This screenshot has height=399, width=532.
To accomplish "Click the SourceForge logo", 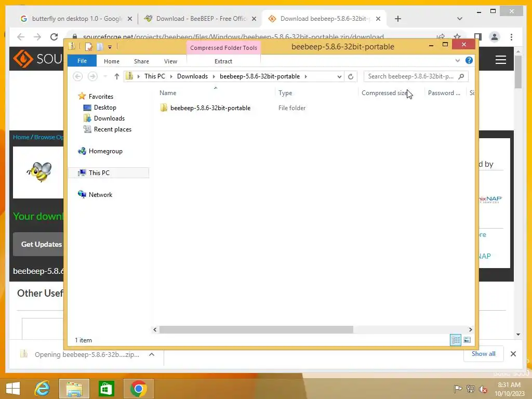I will click(x=37, y=59).
